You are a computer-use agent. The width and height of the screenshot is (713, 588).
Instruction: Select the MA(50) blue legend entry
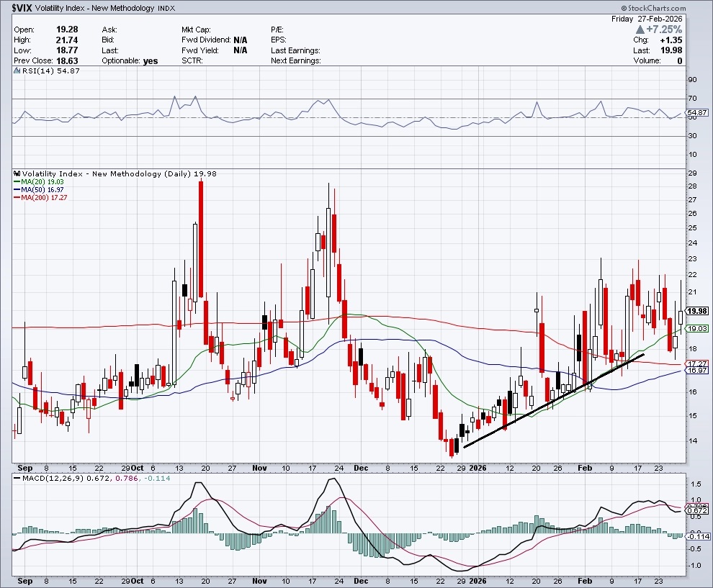42,191
